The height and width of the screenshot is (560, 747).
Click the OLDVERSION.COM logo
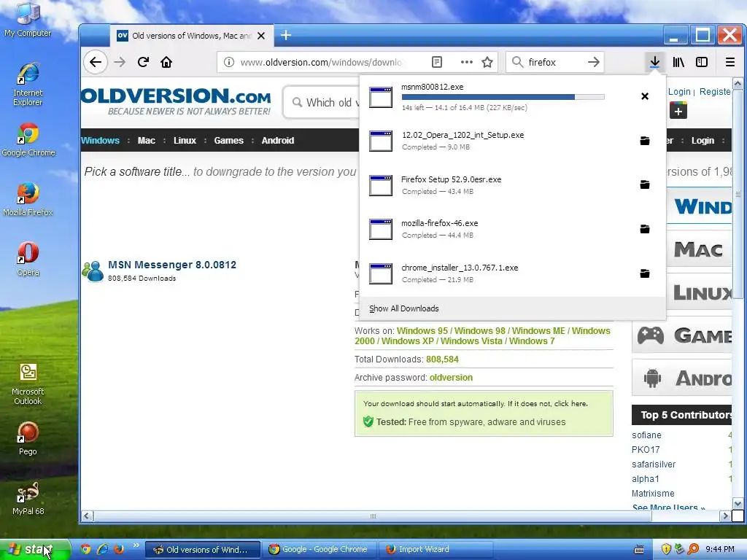point(176,101)
